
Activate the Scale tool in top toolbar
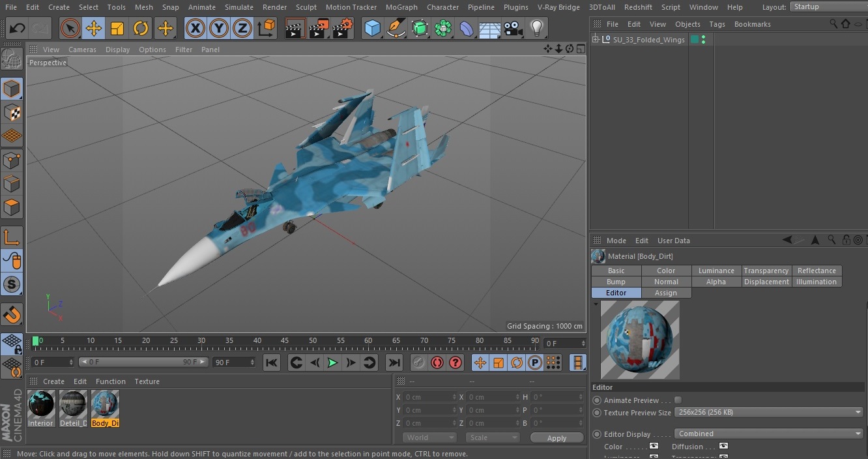point(117,28)
